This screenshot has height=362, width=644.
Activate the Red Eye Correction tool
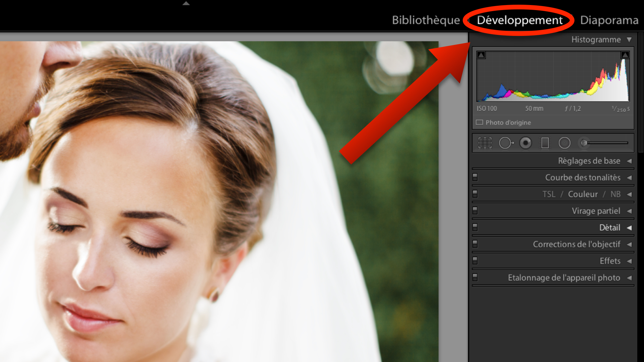coord(526,143)
